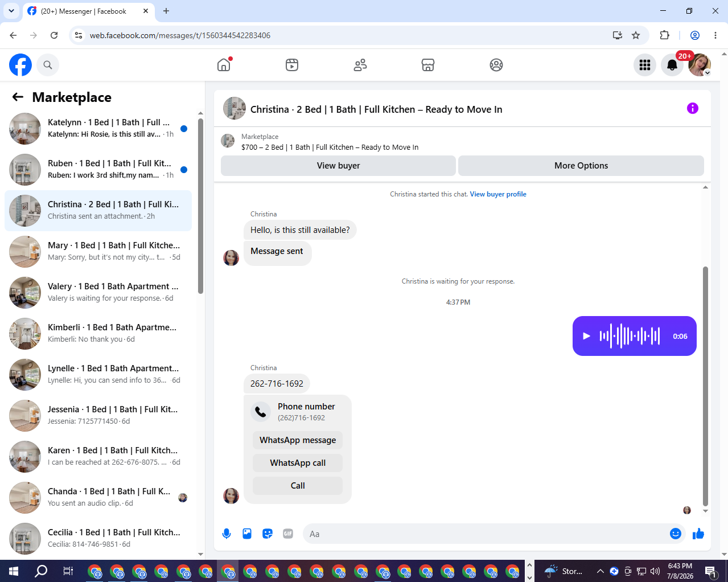
Task: Reload the page in Chrome
Action: pos(54,35)
